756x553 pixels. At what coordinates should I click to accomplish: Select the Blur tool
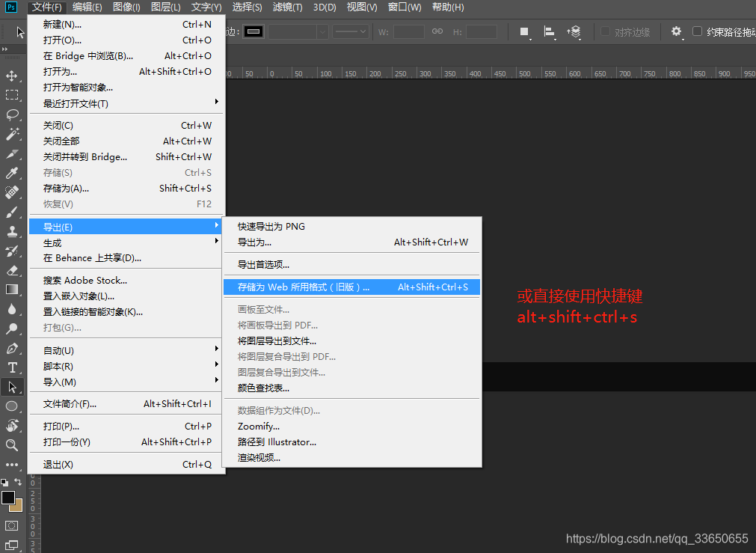click(11, 309)
